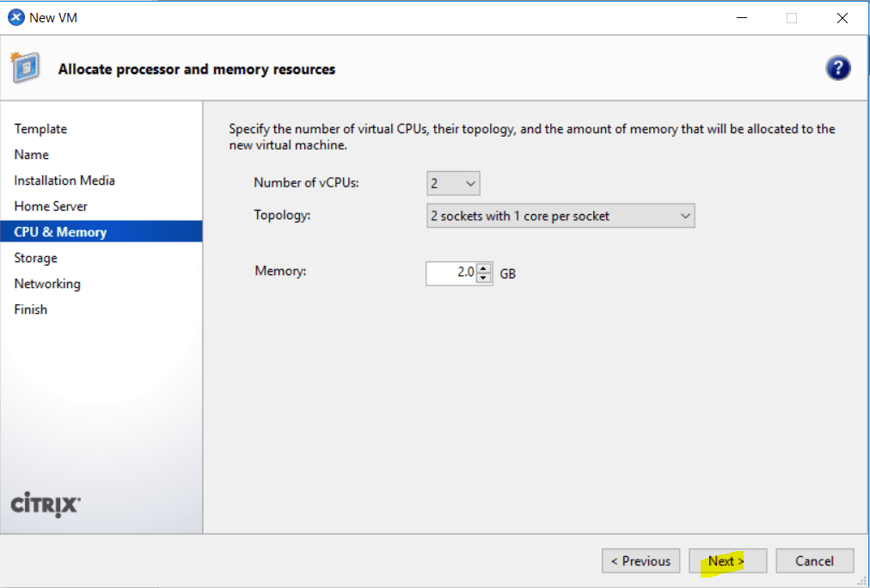The width and height of the screenshot is (870, 588).
Task: Click the Previous button
Action: pyautogui.click(x=640, y=560)
